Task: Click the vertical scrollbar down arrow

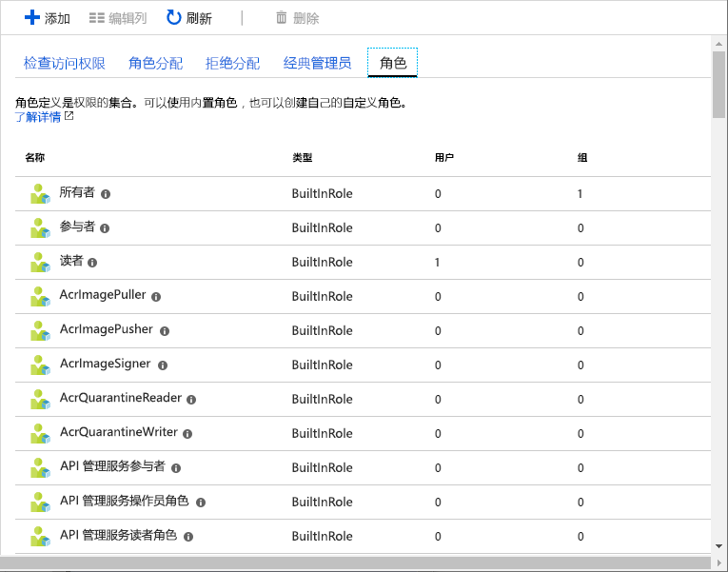Action: point(718,546)
